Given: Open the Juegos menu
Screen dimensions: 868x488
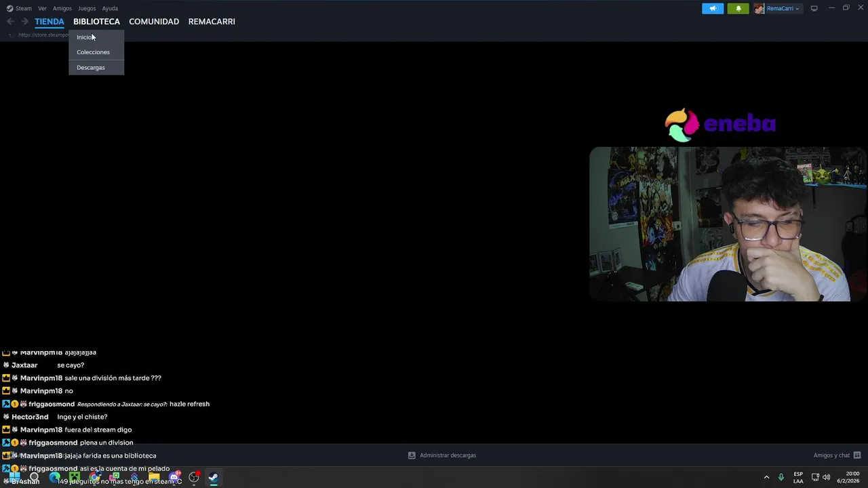Looking at the screenshot, I should point(87,8).
